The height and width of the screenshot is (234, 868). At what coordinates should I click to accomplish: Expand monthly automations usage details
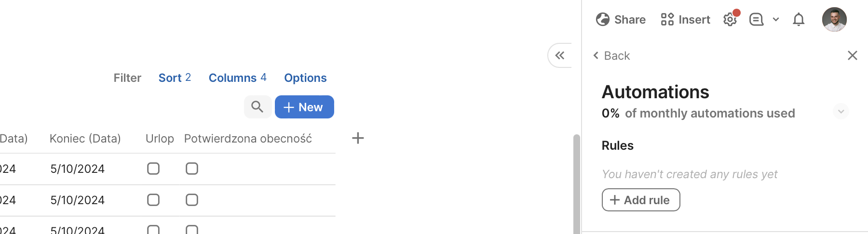coord(841,112)
